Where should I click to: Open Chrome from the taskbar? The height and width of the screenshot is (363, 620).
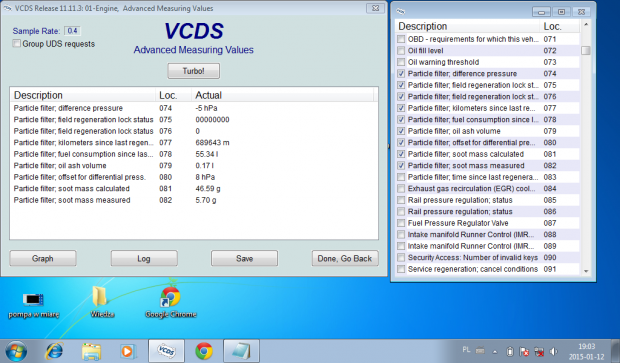(x=204, y=351)
